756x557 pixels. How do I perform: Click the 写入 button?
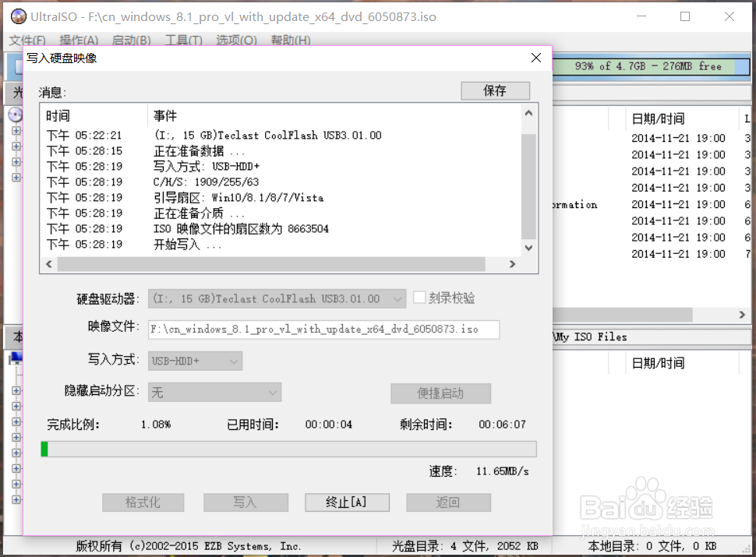click(246, 502)
